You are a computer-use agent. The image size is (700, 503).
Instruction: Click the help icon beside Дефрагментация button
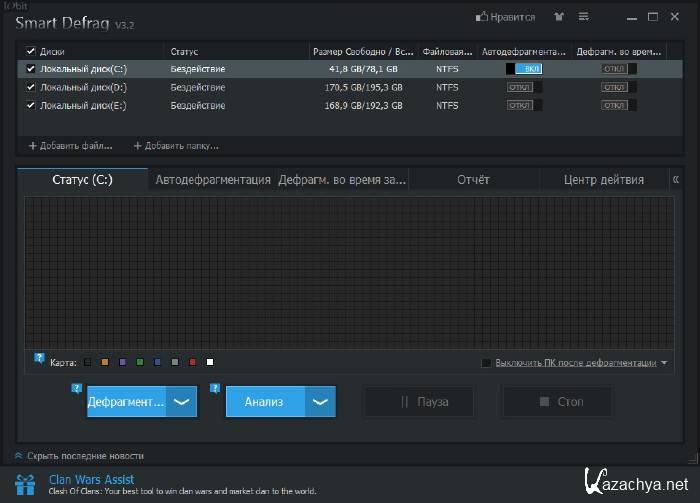pyautogui.click(x=76, y=388)
